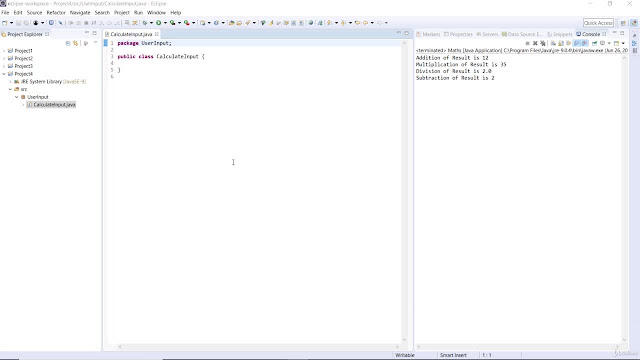Image resolution: width=640 pixels, height=360 pixels.
Task: Toggle Word Wrap in Console toolbar
Action: (x=569, y=43)
